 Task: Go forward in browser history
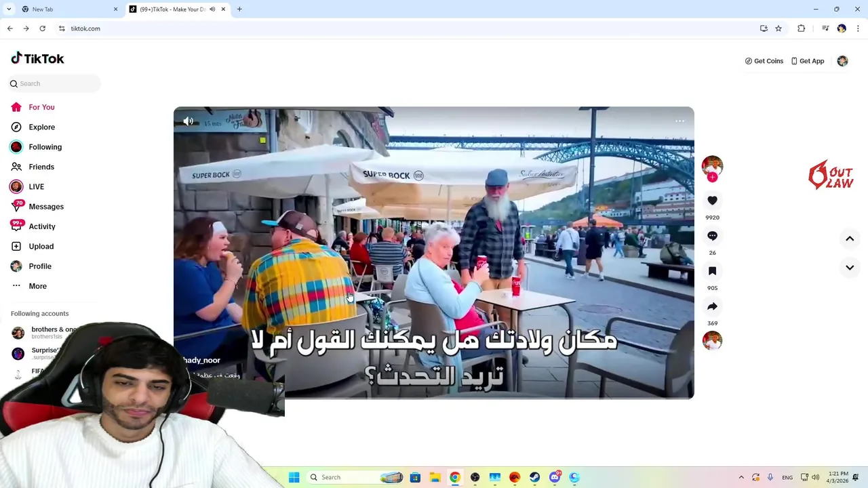pos(26,28)
